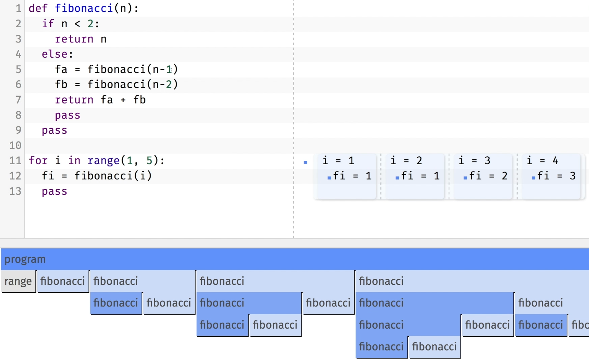Image resolution: width=589 pixels, height=364 pixels.
Task: Click the widest top-row fibonacci call block
Action: (x=472, y=281)
